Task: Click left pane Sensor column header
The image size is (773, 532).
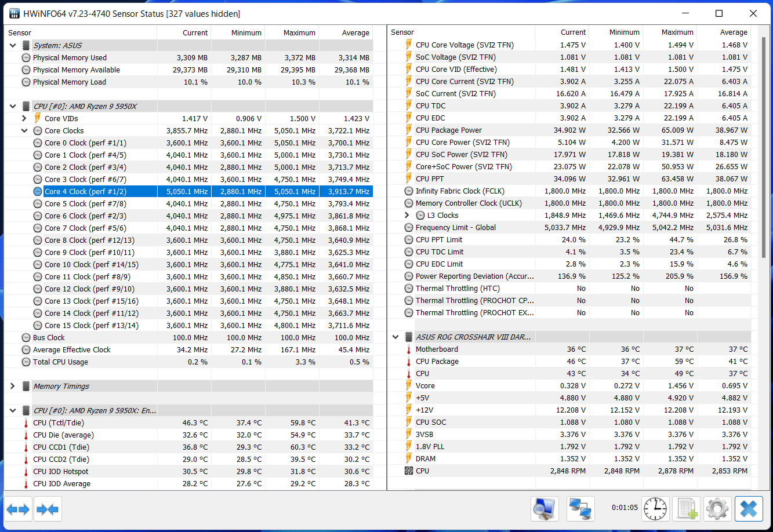Action: click(81, 32)
